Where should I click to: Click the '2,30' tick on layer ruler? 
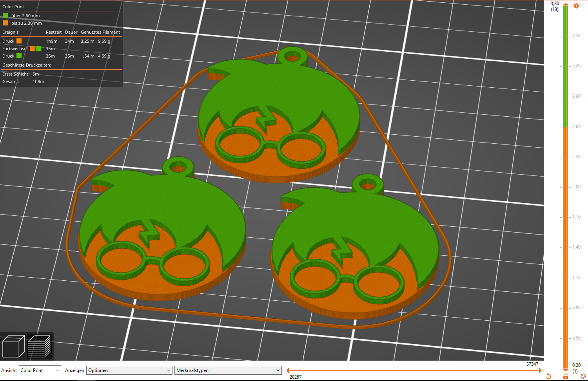tap(576, 157)
